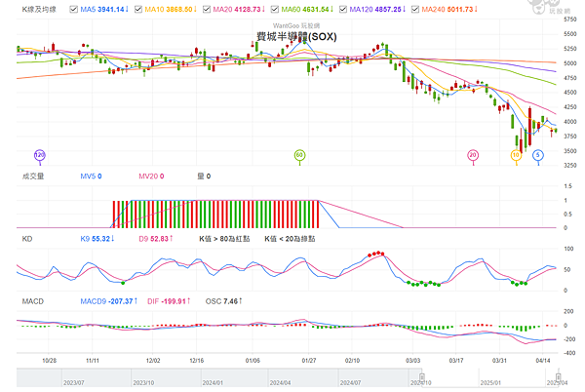Screen dimensions: 585x392
Task: Click the pink 20 marker pin
Action: [473, 155]
